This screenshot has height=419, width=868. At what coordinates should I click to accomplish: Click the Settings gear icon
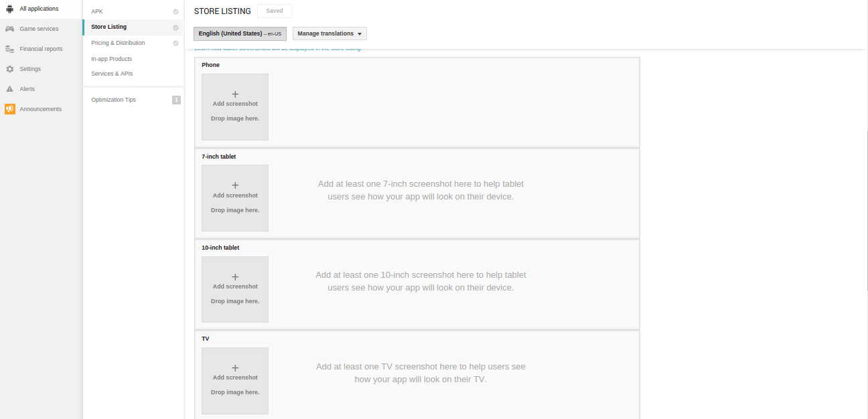[9, 69]
